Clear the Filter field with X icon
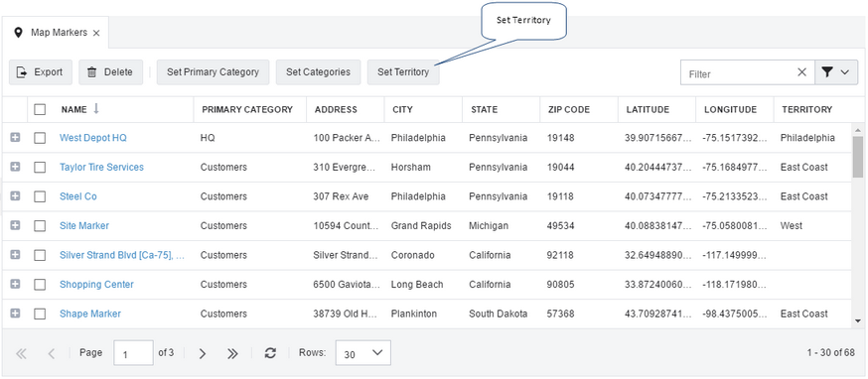The height and width of the screenshot is (379, 868). (801, 71)
